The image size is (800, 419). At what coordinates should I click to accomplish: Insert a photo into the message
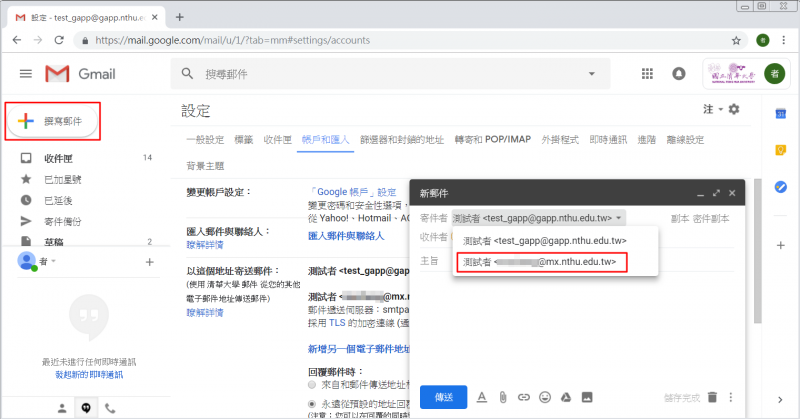587,397
